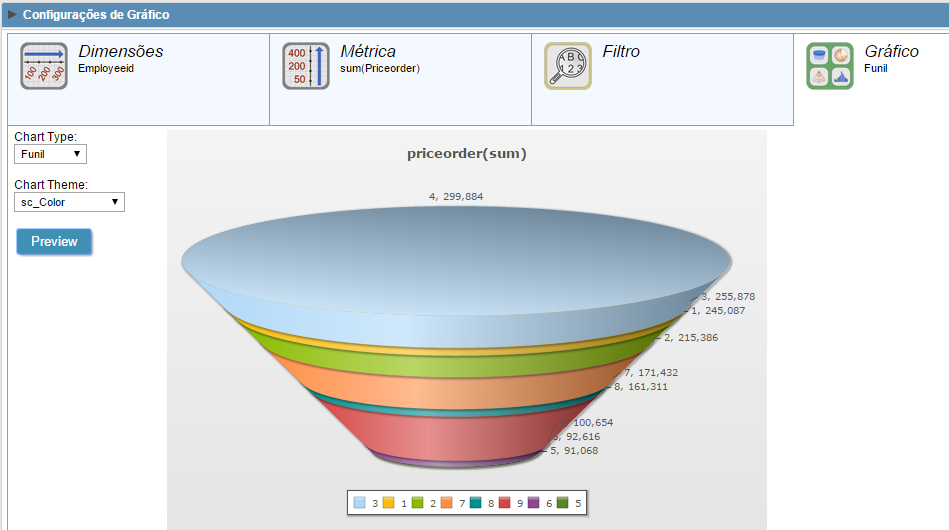Click the Dimensões ruler icon
The width and height of the screenshot is (949, 530).
[44, 66]
